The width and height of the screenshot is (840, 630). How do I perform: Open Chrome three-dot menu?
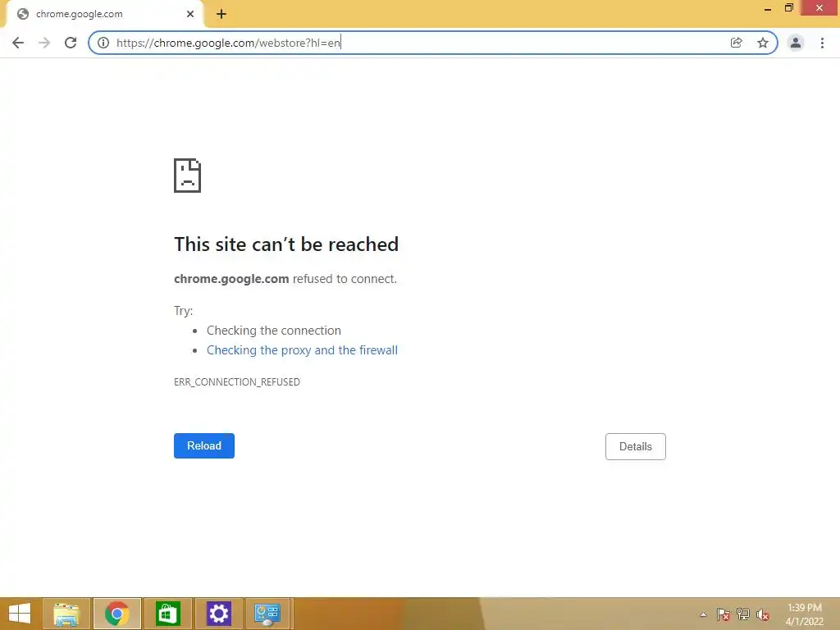pos(822,43)
